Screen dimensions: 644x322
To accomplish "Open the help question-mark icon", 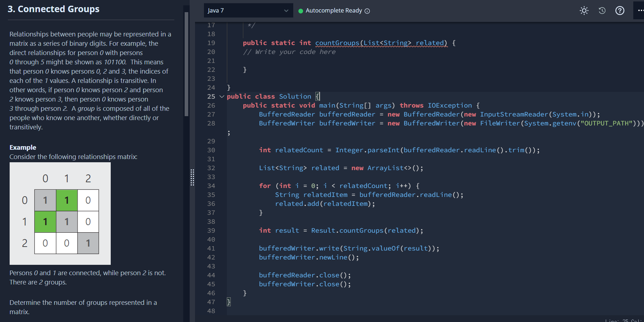I will [x=620, y=11].
